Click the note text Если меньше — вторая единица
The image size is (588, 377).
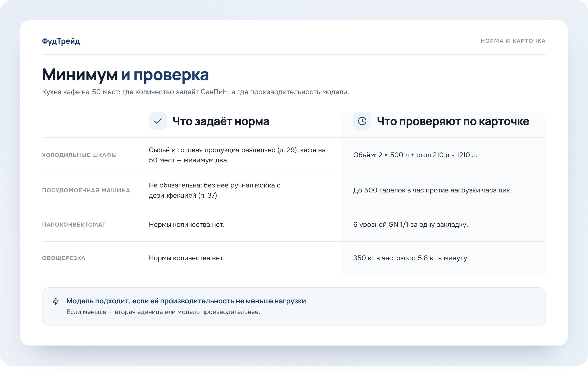pyautogui.click(x=163, y=312)
